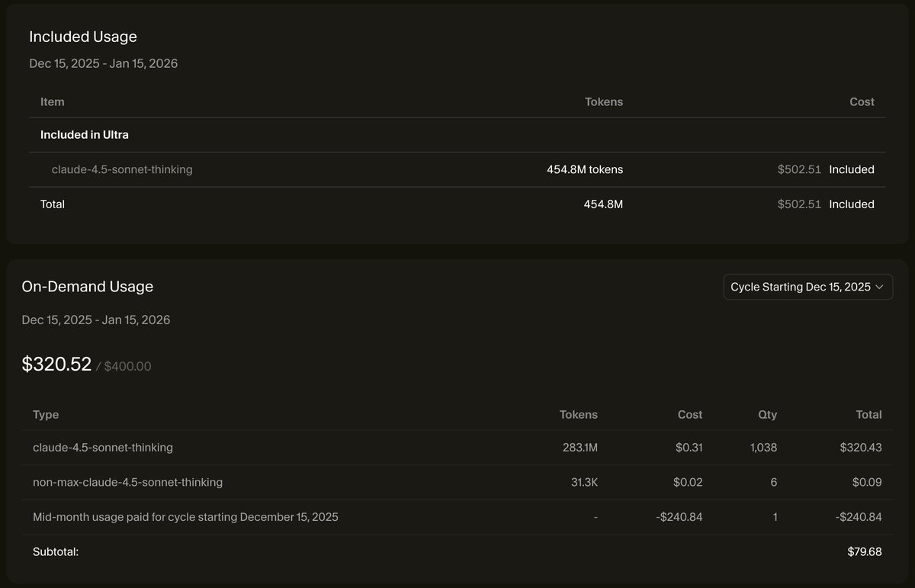
Task: Click the Included Usage section title
Action: click(x=82, y=37)
